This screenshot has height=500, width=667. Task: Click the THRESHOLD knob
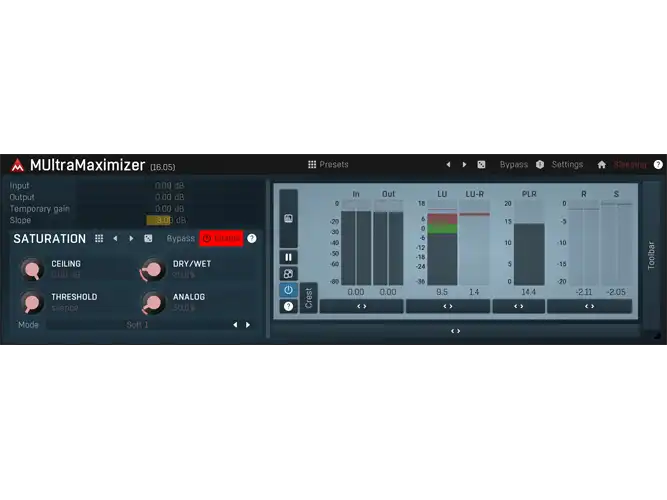(x=32, y=303)
